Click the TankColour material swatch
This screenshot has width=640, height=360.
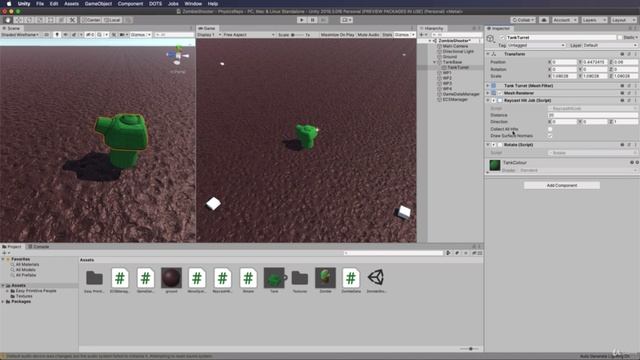pos(495,165)
